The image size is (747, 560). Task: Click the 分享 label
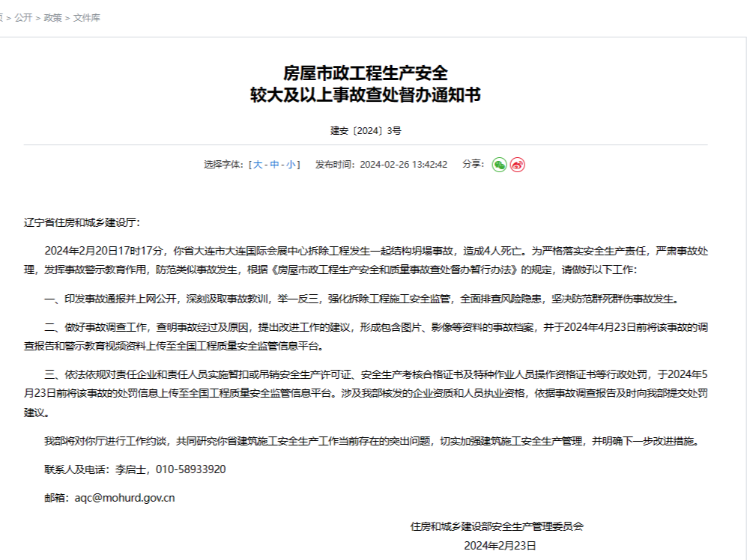click(473, 164)
